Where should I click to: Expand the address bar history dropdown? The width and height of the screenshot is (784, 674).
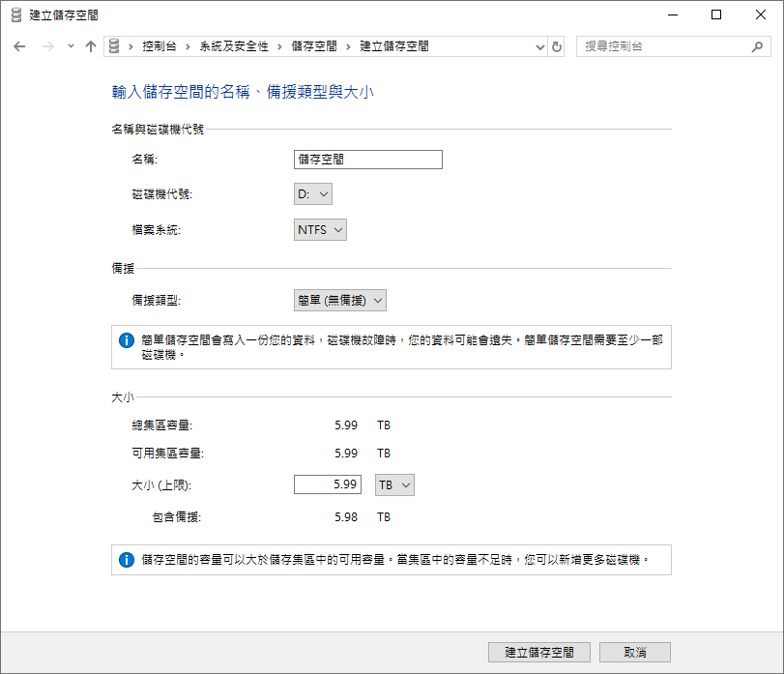click(539, 46)
